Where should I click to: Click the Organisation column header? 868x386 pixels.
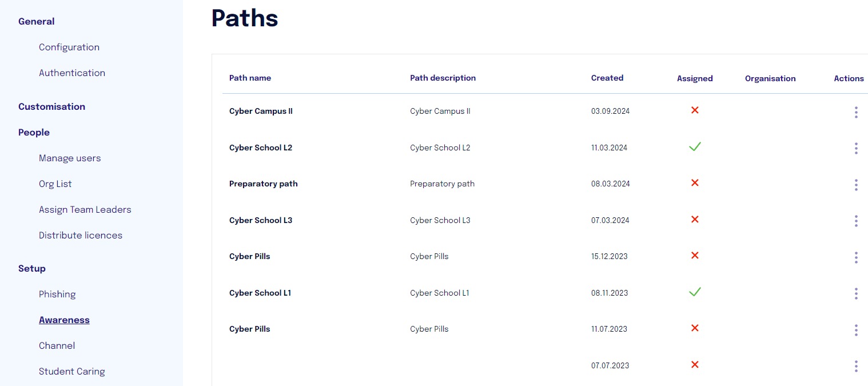(770, 78)
